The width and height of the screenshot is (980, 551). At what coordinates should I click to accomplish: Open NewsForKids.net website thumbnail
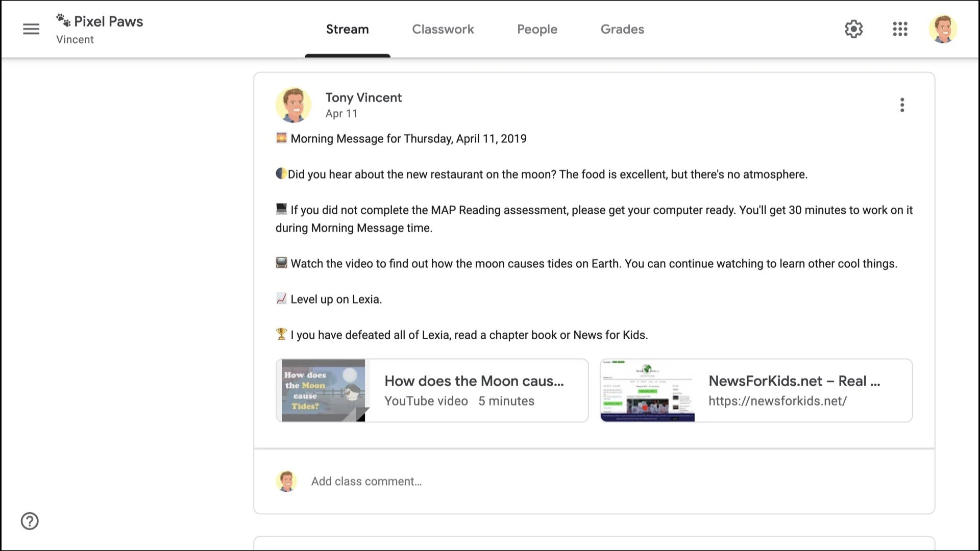[647, 390]
